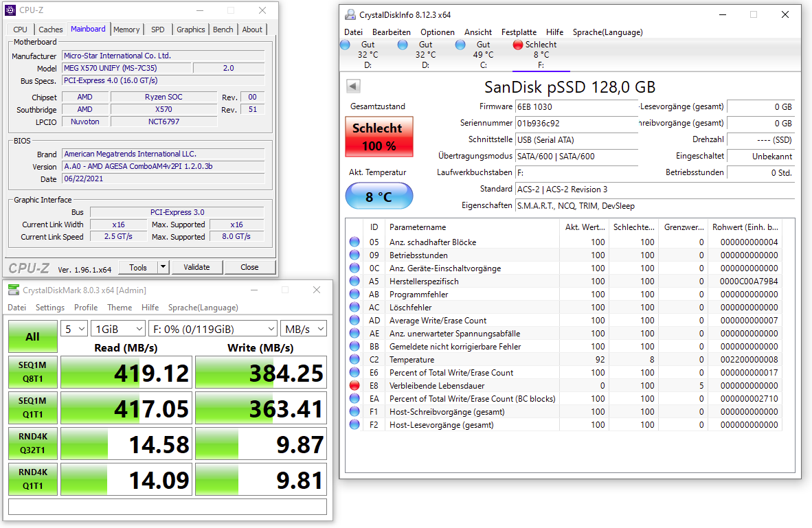Click status orb for F1 Host-Schreibvorgänge
Image resolution: width=812 pixels, height=528 pixels.
tap(354, 411)
